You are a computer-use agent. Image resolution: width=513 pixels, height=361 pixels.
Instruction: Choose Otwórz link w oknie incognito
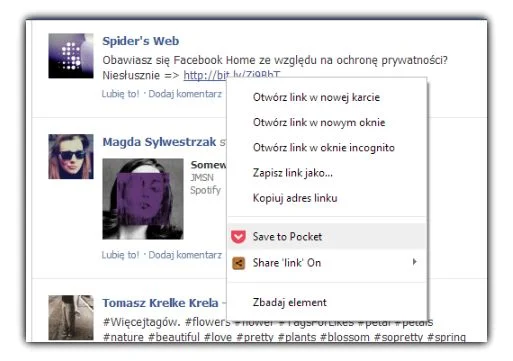[x=327, y=147]
